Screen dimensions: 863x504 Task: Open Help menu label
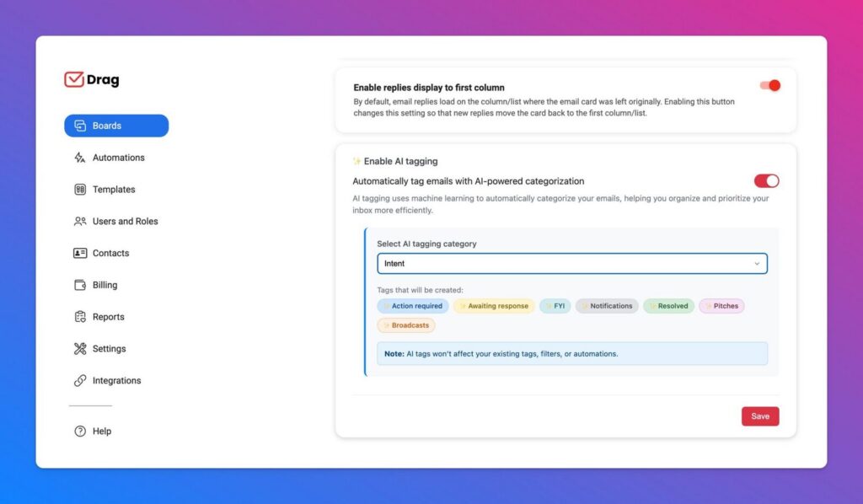102,432
